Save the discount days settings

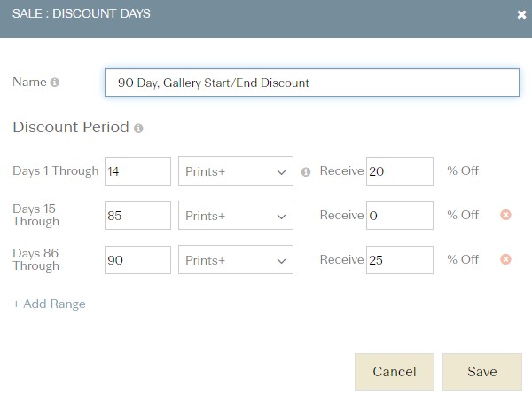[x=482, y=372]
